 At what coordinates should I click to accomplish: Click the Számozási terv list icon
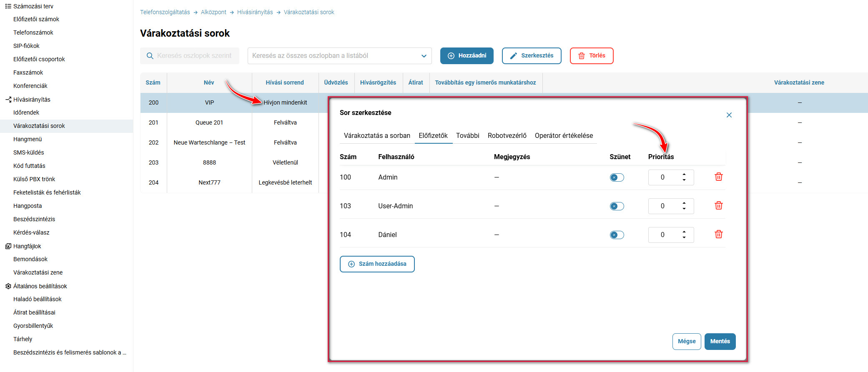point(8,6)
